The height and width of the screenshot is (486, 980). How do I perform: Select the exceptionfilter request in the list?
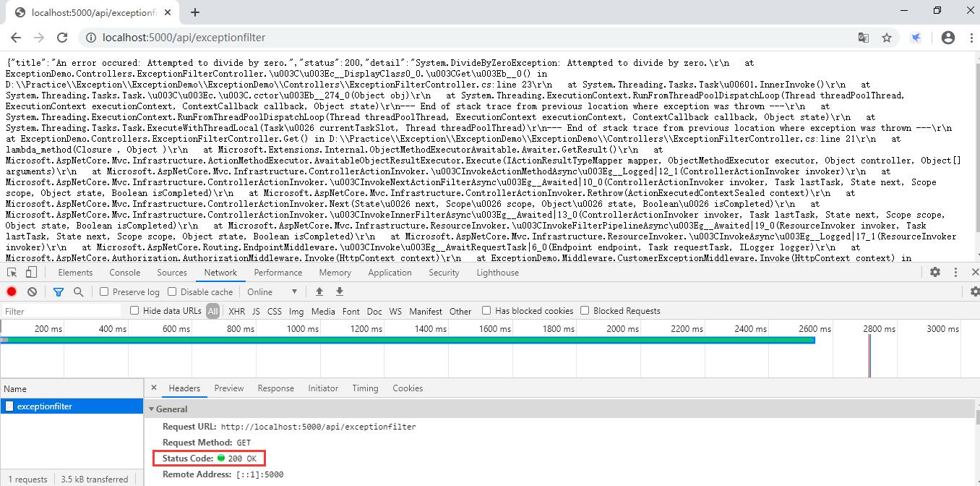click(x=44, y=406)
